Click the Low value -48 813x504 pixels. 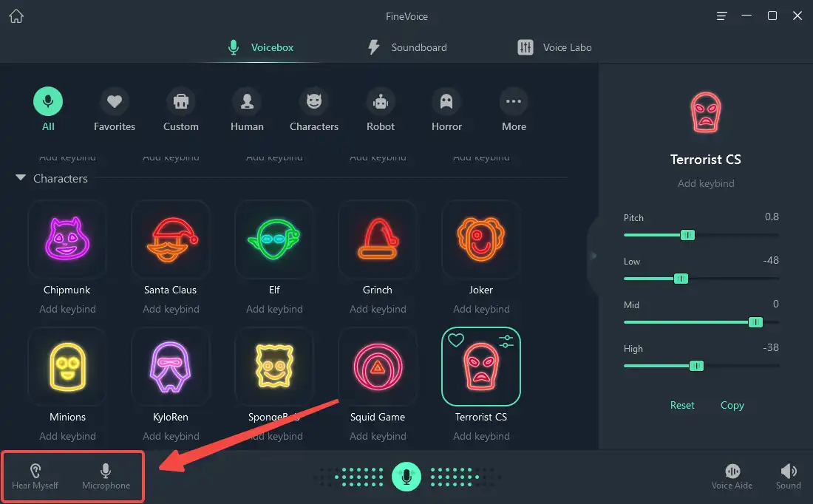click(x=770, y=260)
